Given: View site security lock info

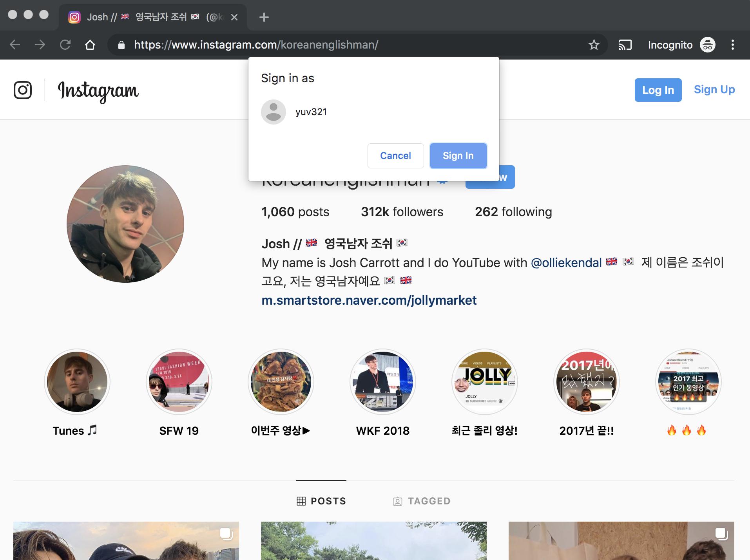Looking at the screenshot, I should [121, 45].
